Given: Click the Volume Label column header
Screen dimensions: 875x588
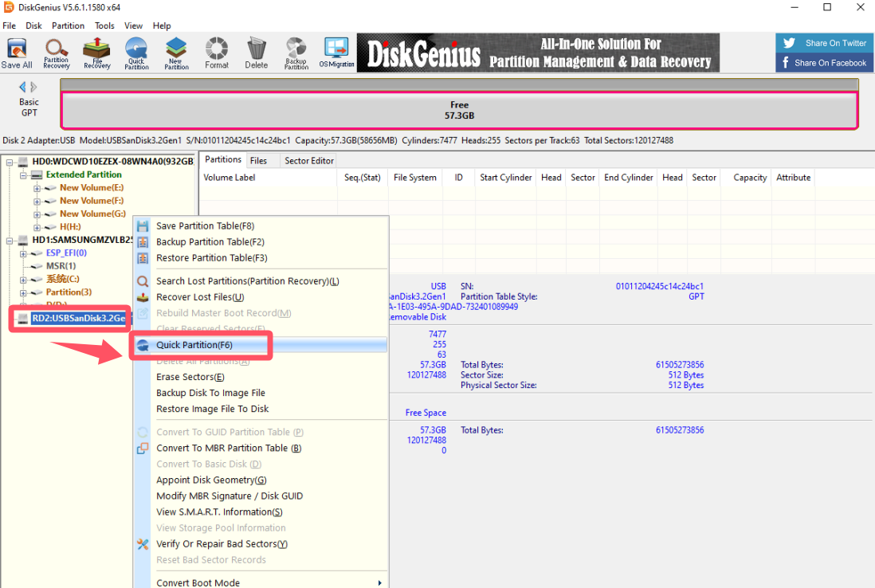Looking at the screenshot, I should [x=269, y=178].
